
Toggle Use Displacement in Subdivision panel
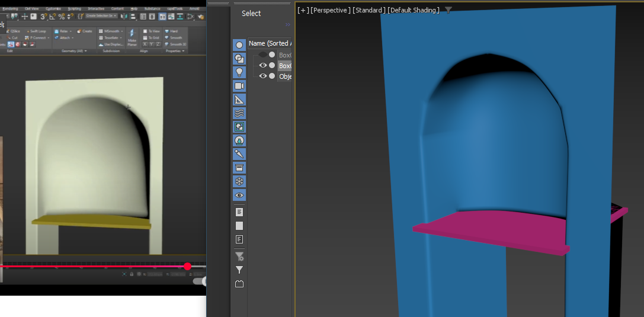pyautogui.click(x=111, y=44)
